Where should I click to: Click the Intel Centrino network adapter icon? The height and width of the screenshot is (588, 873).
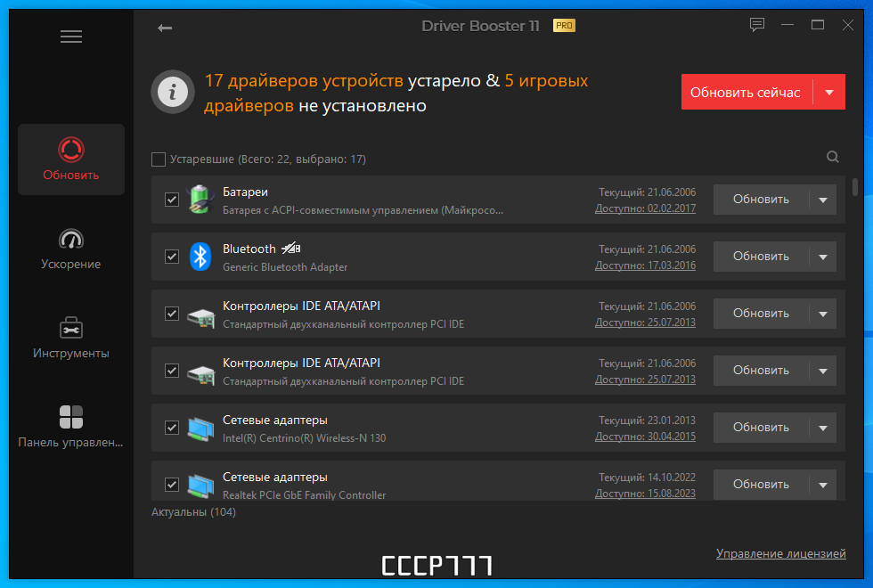200,429
